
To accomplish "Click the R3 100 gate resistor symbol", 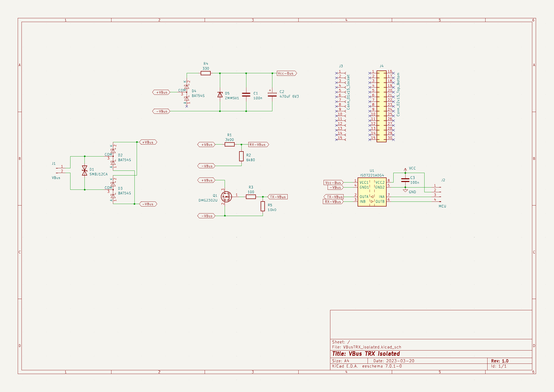I will (x=251, y=197).
